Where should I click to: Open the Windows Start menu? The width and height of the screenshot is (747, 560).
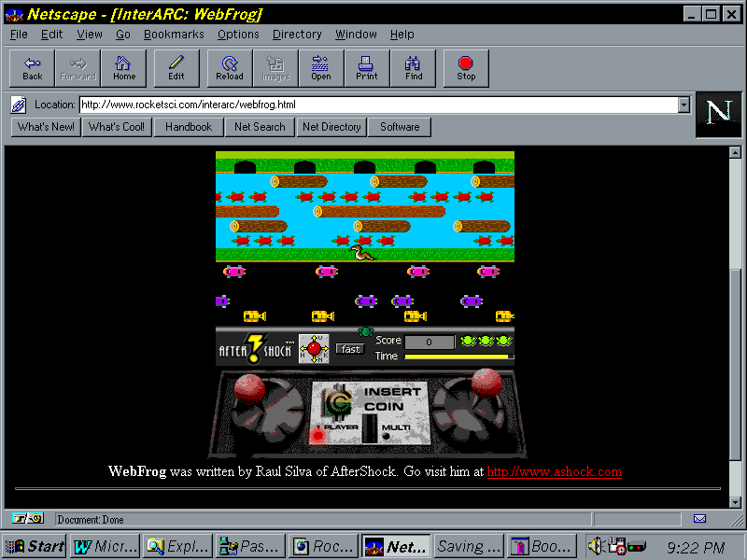(x=35, y=547)
